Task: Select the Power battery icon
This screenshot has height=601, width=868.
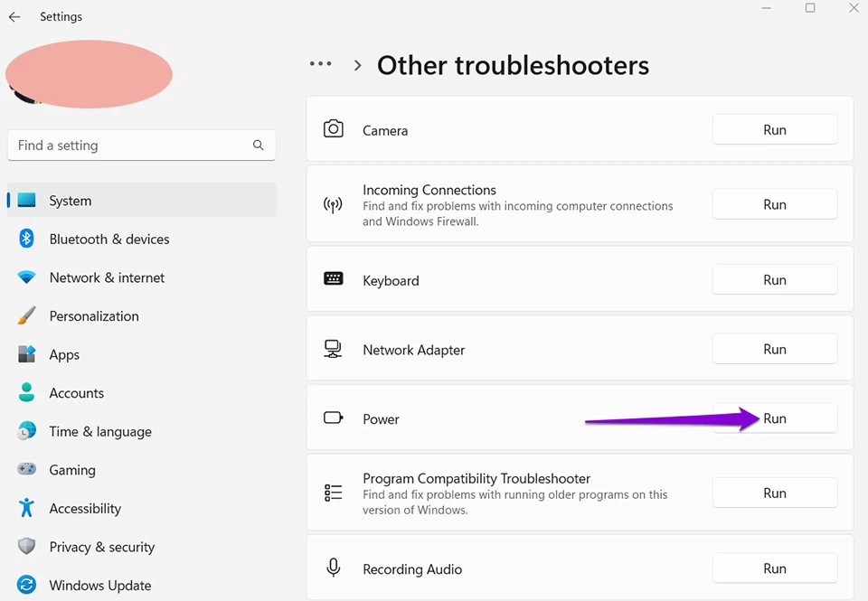Action: 334,418
